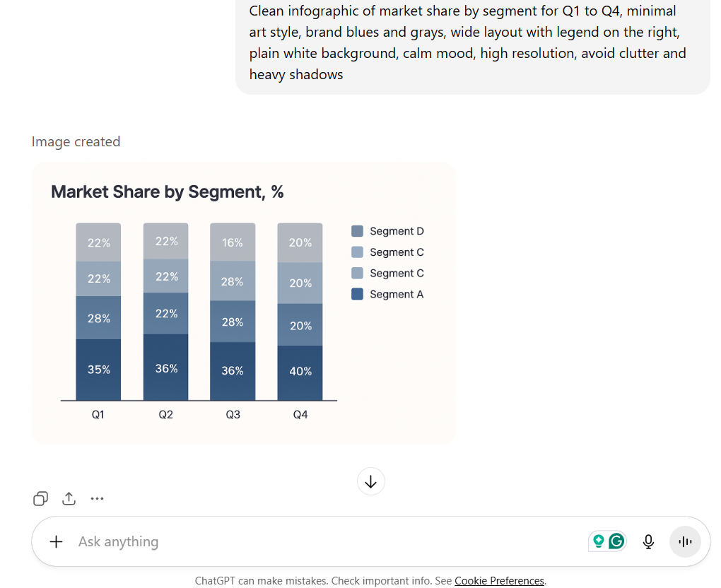Click the scroll-to-bottom arrow button
The height and width of the screenshot is (588, 721).
371,482
